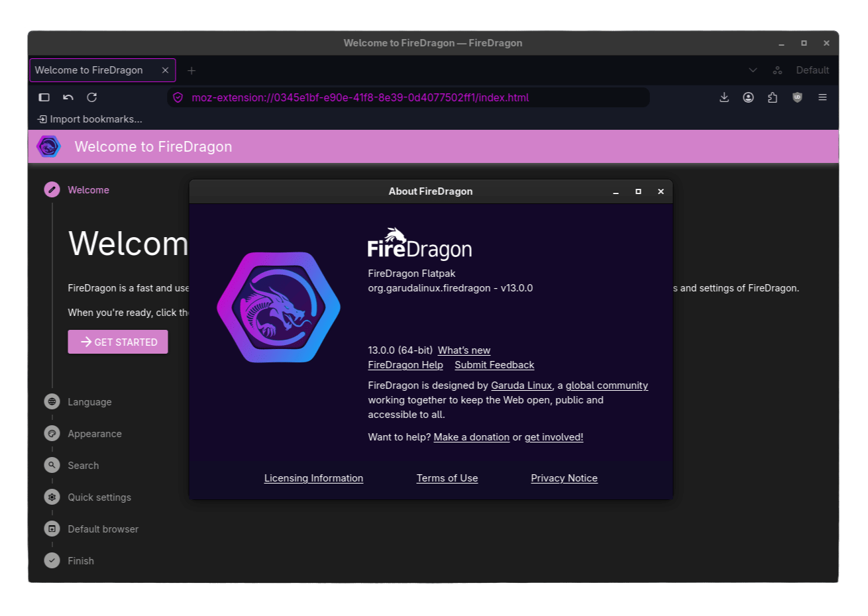Open Licensing Information link
The width and height of the screenshot is (868, 616).
[313, 478]
